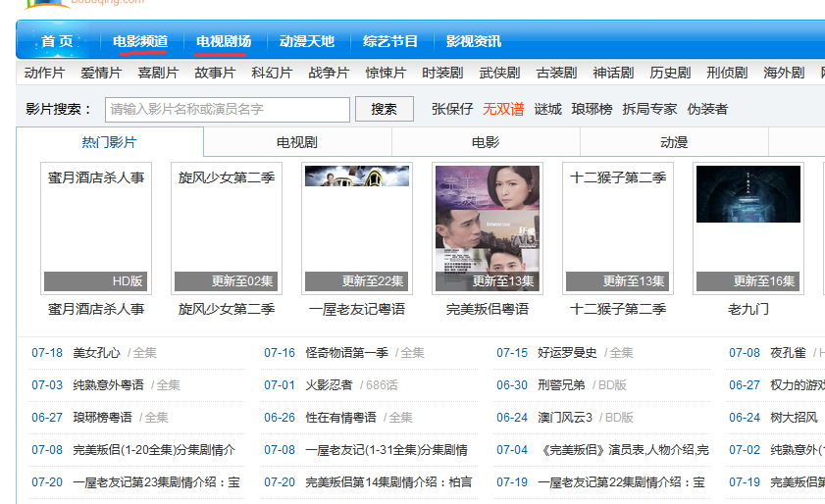Open 综艺节目 navigation item
This screenshot has height=504, width=825.
coord(389,41)
